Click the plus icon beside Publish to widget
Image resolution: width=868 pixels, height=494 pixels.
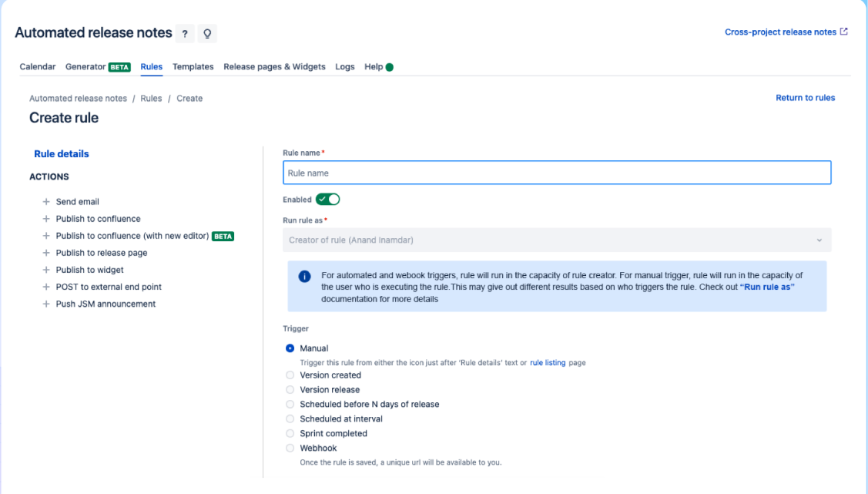[x=46, y=270]
